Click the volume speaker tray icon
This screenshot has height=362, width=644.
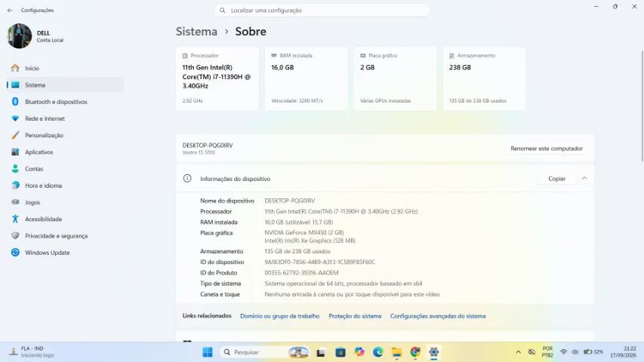tap(575, 352)
